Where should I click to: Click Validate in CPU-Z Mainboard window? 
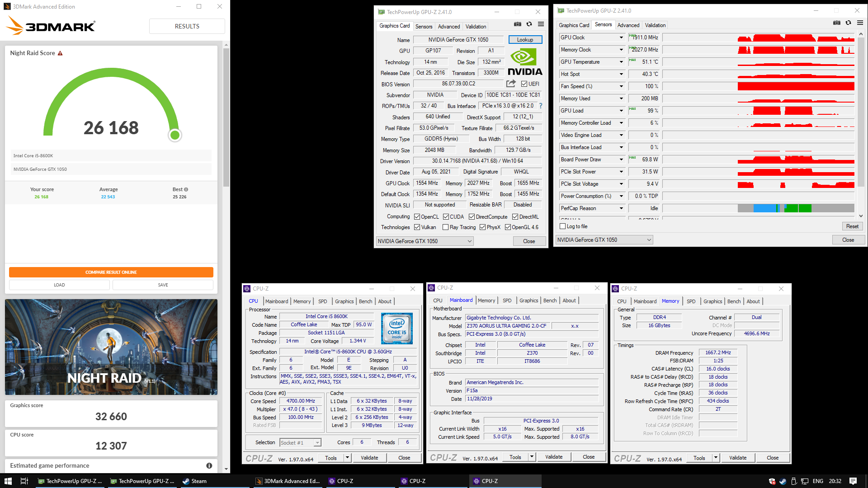554,457
